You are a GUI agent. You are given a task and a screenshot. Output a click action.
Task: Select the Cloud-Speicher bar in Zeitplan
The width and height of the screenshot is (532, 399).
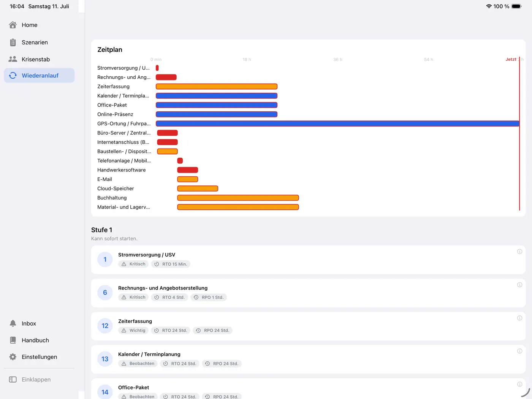pyautogui.click(x=198, y=188)
